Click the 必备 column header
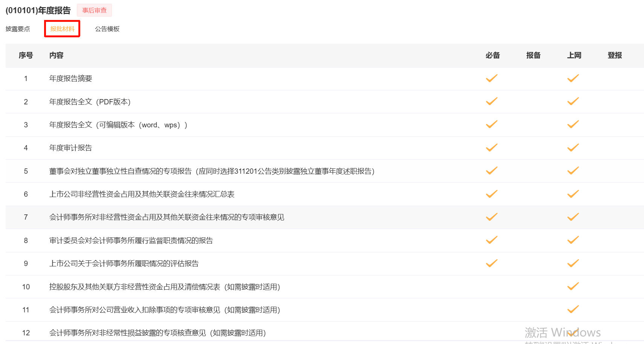Image resolution: width=644 pixels, height=344 pixels. 493,55
